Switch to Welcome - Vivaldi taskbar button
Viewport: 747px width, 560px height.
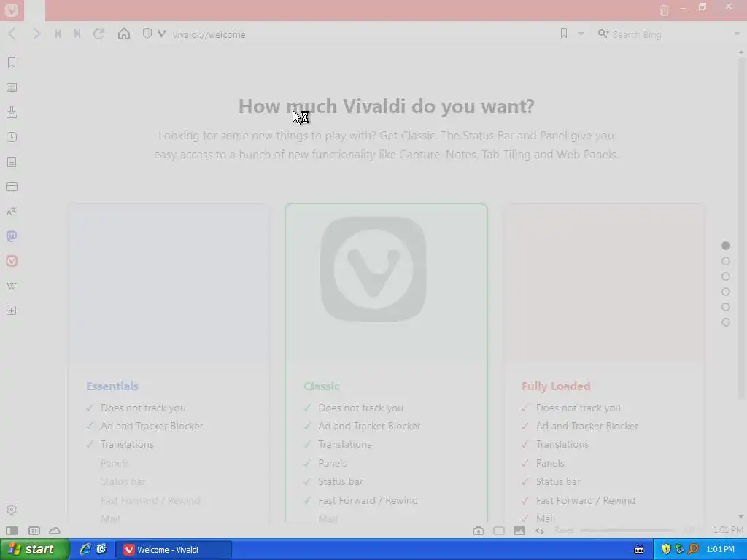174,550
